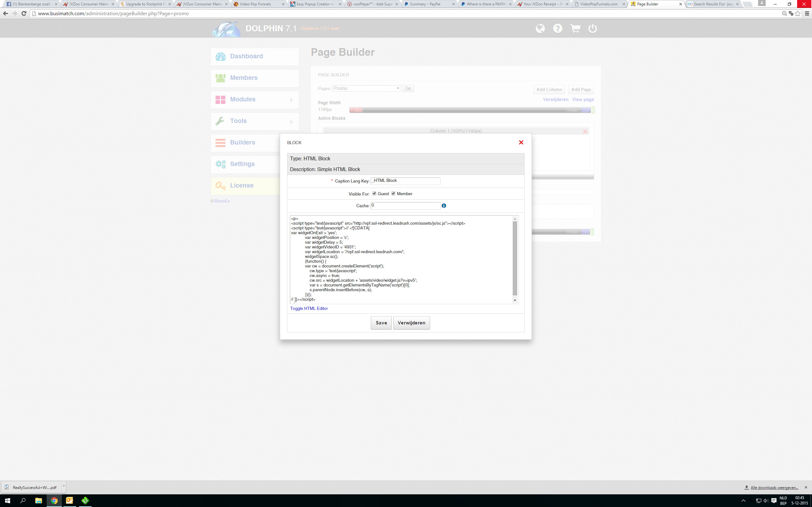This screenshot has height=507, width=812.
Task: Open Chrome from the Windows taskbar
Action: 54,500
